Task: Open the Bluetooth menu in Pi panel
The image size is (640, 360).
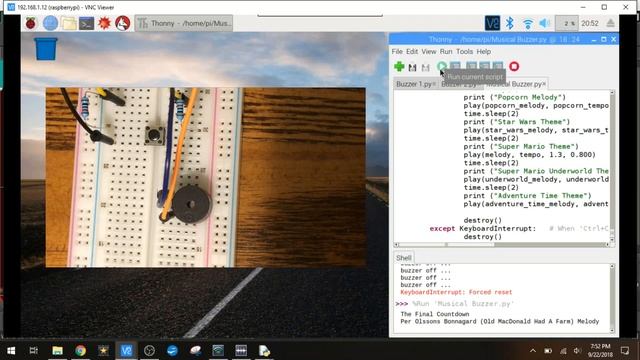Action: tap(509, 23)
